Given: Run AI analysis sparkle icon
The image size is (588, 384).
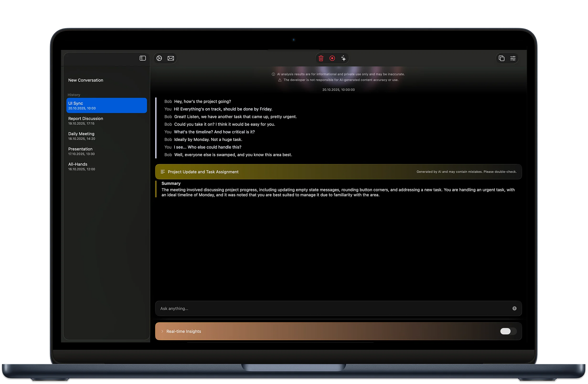Looking at the screenshot, I should click(343, 58).
